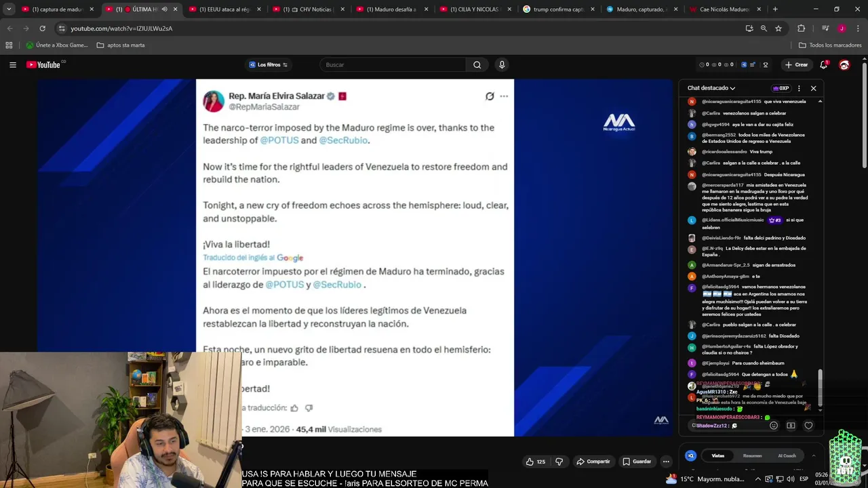This screenshot has height=488, width=868.
Task: Click the install-app icon in address bar
Action: coord(749,28)
